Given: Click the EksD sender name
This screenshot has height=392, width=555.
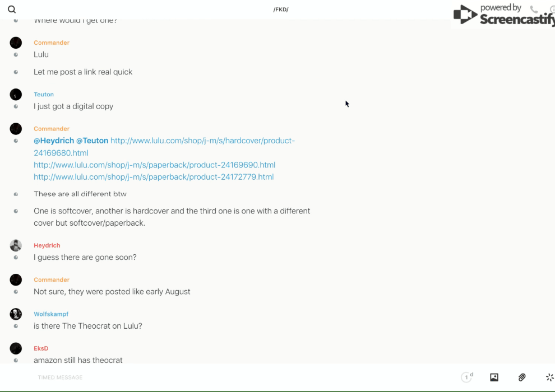Looking at the screenshot, I should point(41,348).
